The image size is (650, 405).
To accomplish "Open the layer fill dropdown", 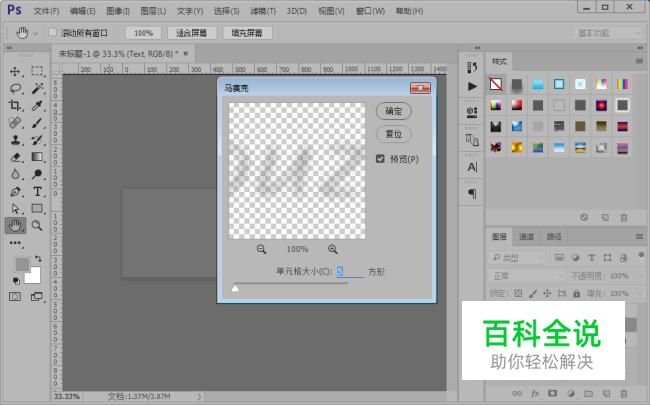I will tap(638, 293).
